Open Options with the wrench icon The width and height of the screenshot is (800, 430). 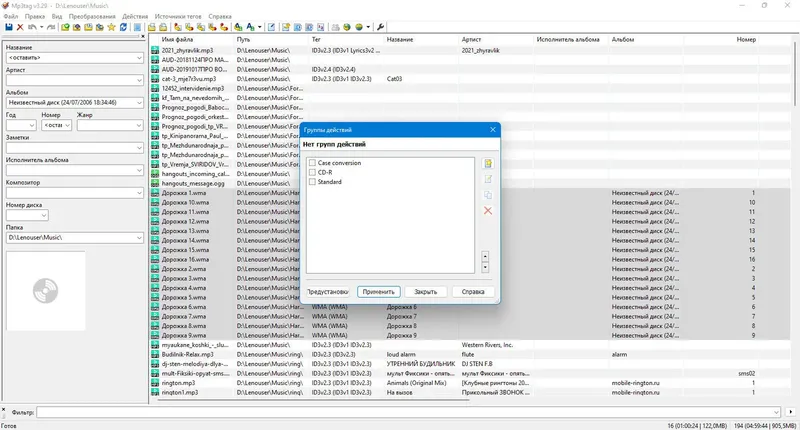[x=380, y=27]
